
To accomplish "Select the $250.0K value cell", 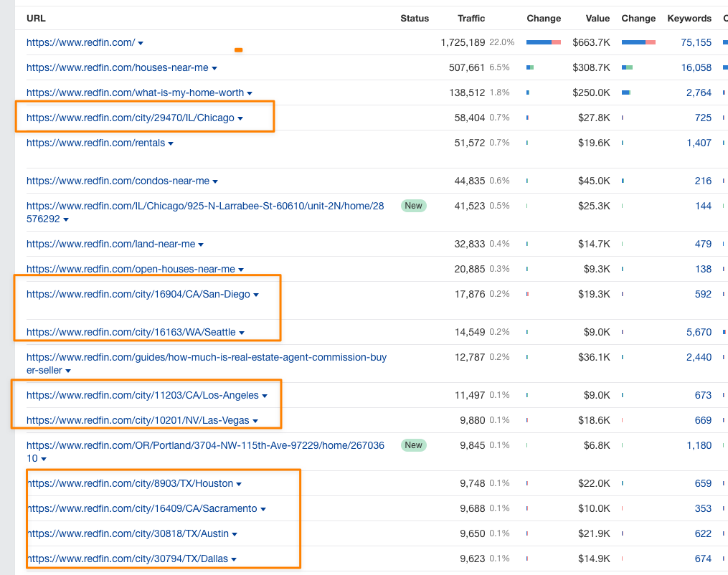I will pos(591,92).
